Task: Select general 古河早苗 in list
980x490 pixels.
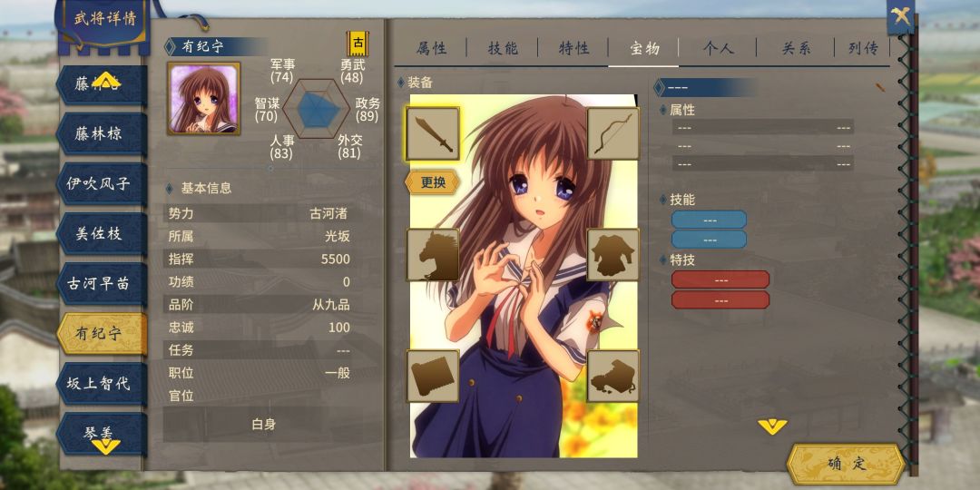Action: point(102,284)
